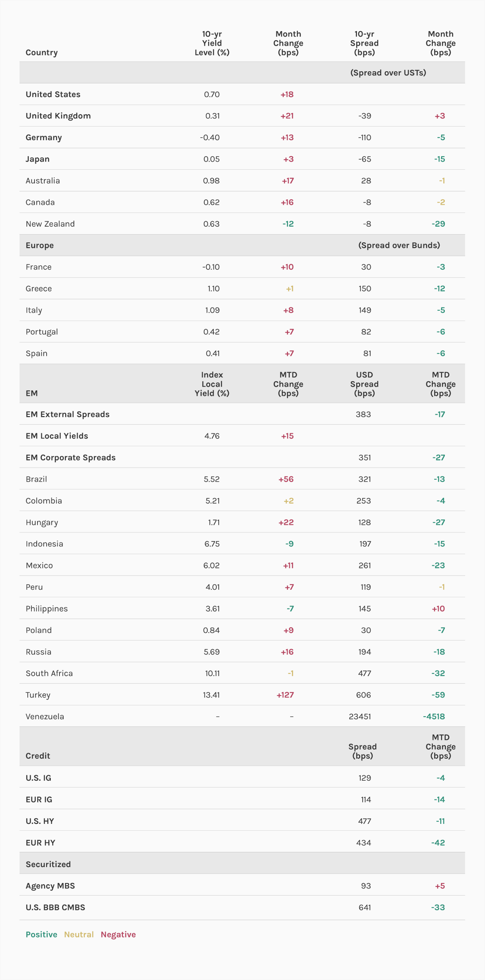The image size is (485, 980).
Task: Click the Securitized section heading
Action: coord(48,864)
